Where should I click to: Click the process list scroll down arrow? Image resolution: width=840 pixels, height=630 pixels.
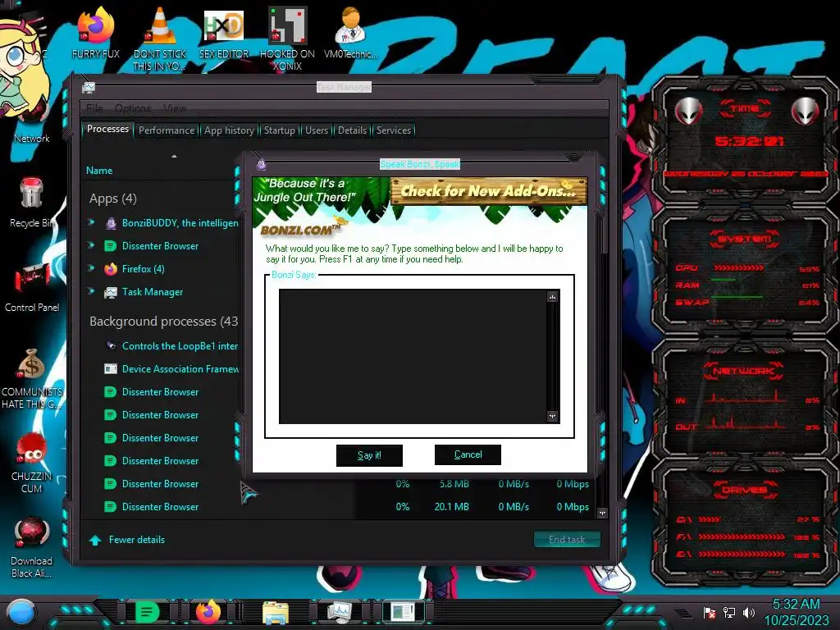pos(602,513)
